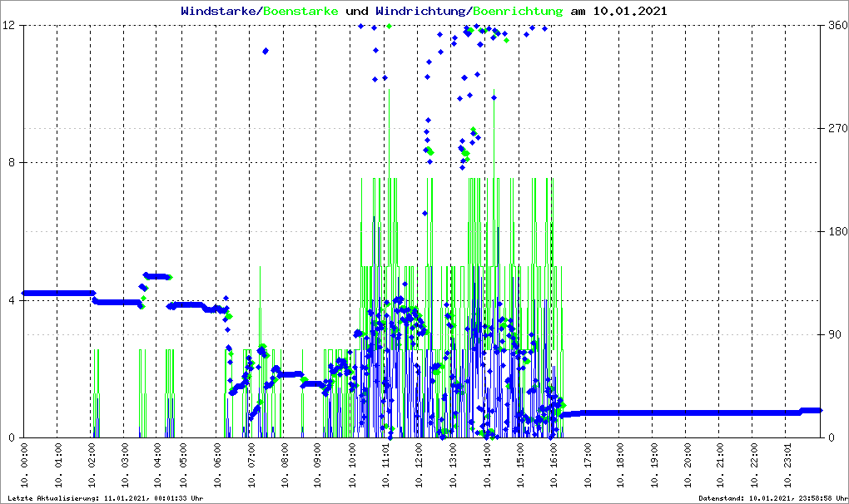Click the 'Datenstand' footer text
This screenshot has width=849, height=504.
click(x=773, y=498)
